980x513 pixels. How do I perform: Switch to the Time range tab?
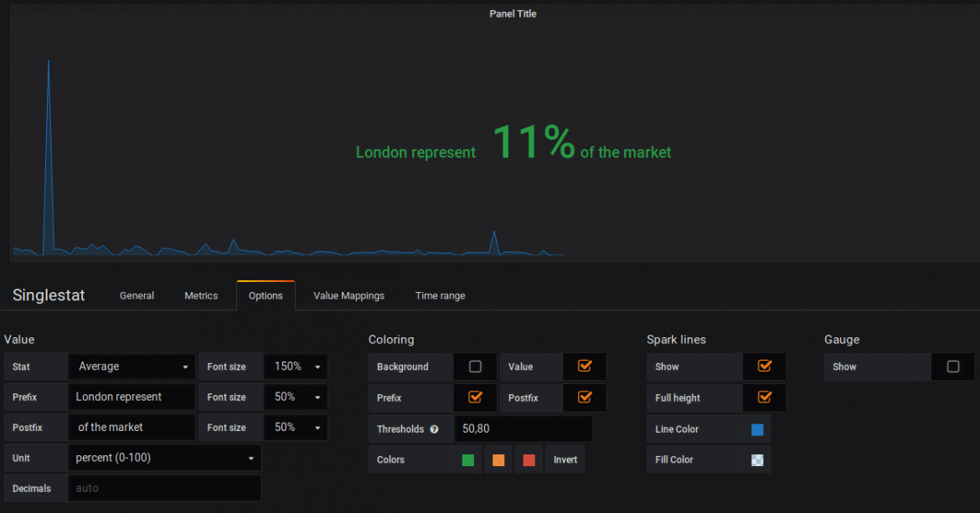pos(440,295)
